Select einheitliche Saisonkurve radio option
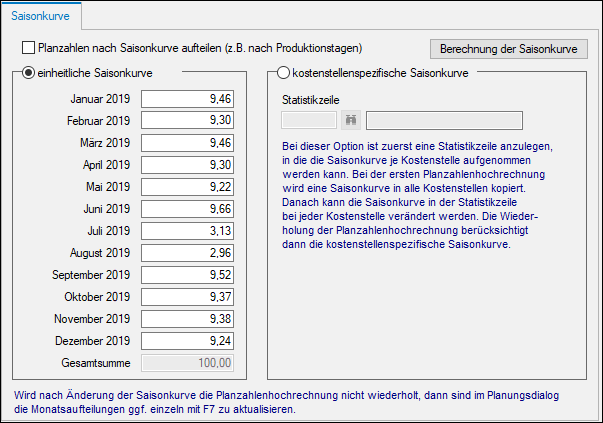This screenshot has width=603, height=423. click(x=28, y=73)
